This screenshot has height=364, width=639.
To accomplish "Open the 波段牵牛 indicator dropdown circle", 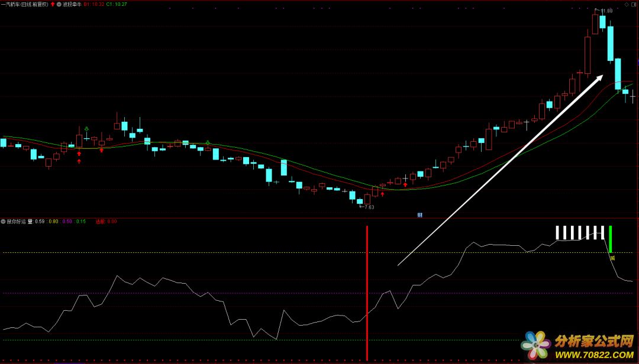I will [x=59, y=4].
